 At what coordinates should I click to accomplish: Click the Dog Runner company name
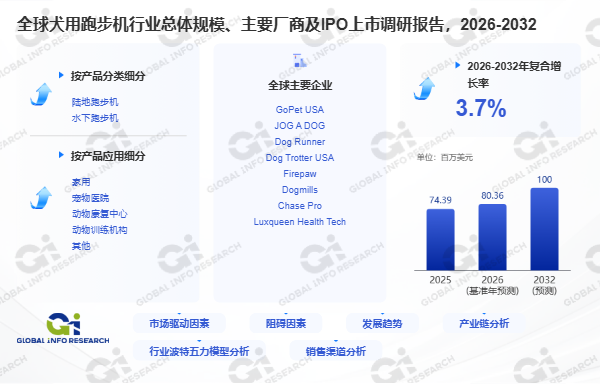pos(300,142)
